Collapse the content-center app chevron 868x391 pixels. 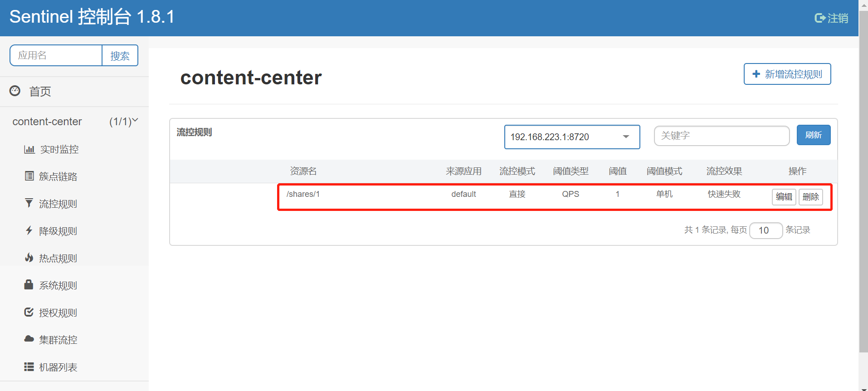point(135,121)
